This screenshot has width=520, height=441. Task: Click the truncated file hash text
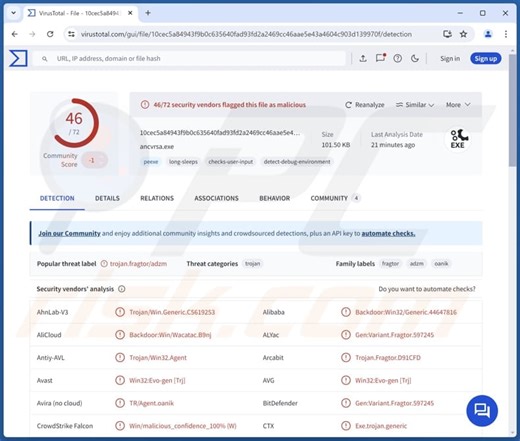(x=220, y=133)
